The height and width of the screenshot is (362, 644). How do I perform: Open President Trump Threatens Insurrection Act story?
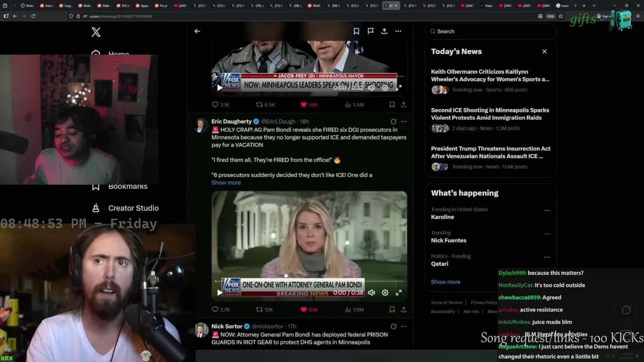tap(491, 152)
